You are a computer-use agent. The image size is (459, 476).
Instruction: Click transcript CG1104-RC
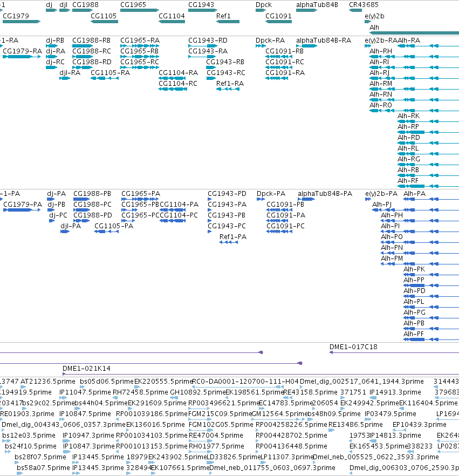tap(173, 89)
